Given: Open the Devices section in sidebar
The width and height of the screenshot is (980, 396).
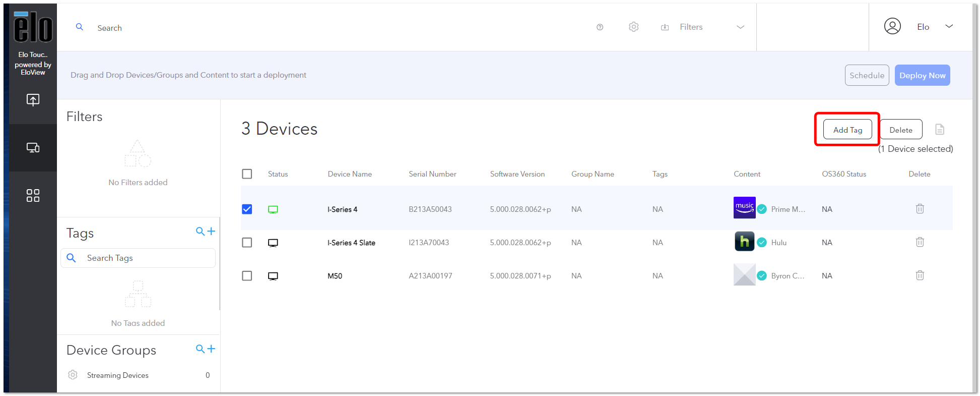Looking at the screenshot, I should coord(33,148).
